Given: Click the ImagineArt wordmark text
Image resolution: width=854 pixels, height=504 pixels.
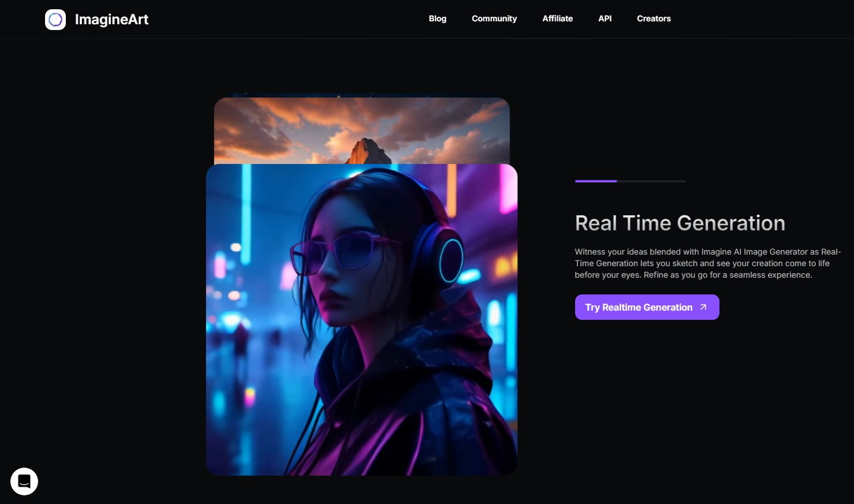Looking at the screenshot, I should [x=111, y=20].
